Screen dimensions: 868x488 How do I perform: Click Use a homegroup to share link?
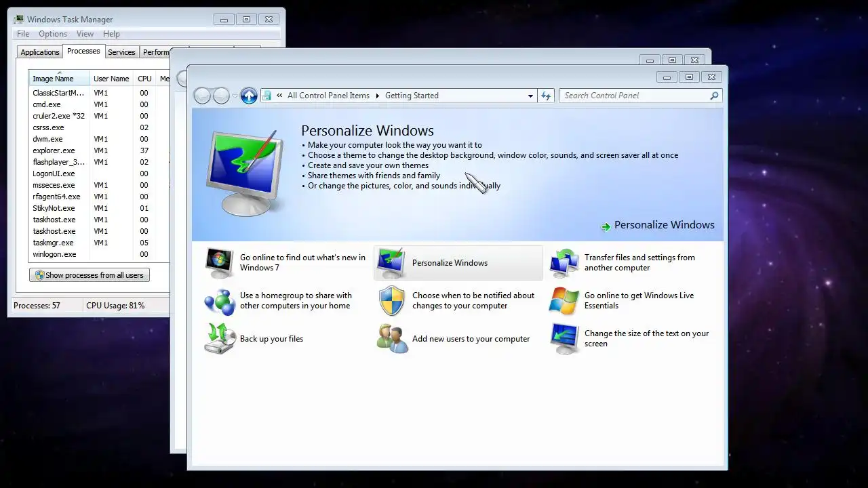click(x=296, y=301)
